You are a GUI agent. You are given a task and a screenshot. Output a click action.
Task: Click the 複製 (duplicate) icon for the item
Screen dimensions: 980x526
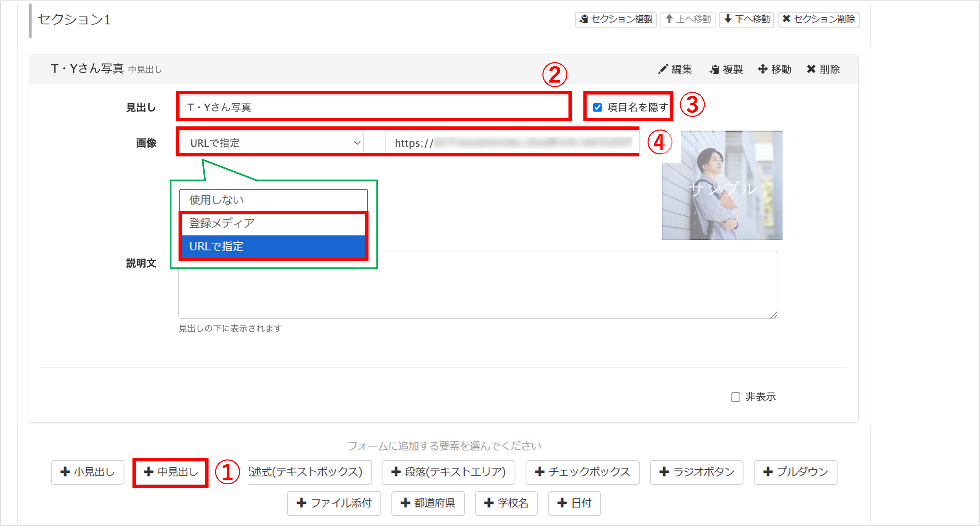(714, 69)
